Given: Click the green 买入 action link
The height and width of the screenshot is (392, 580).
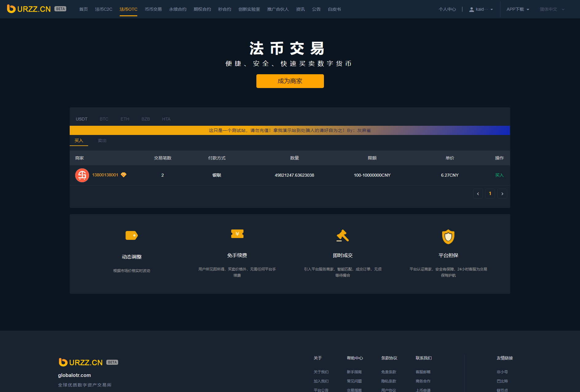Looking at the screenshot, I should [x=499, y=175].
